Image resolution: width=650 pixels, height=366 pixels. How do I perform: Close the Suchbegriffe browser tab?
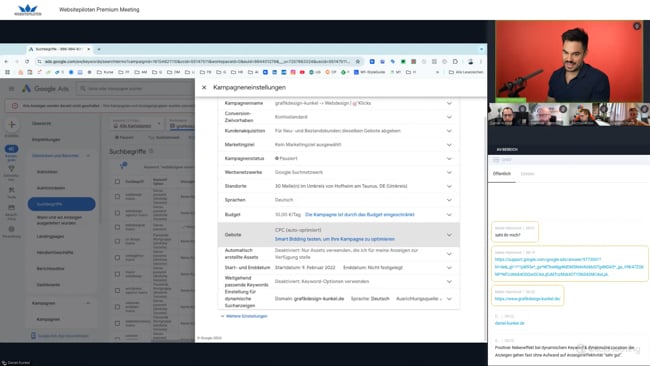(88, 49)
